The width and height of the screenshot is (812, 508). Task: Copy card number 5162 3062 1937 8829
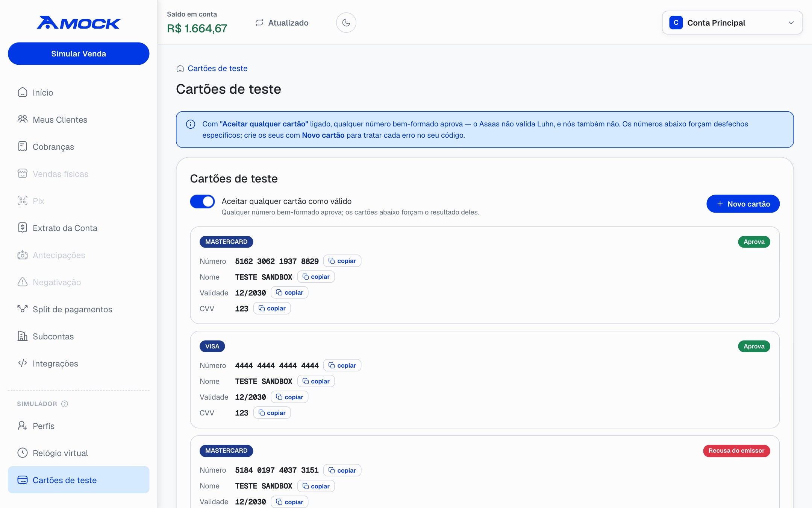[x=342, y=261]
